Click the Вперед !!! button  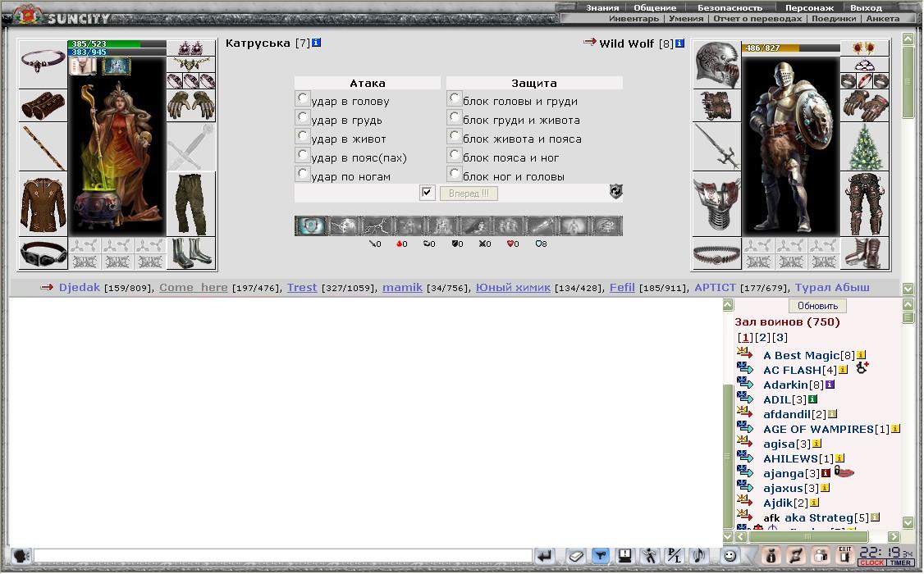[469, 193]
